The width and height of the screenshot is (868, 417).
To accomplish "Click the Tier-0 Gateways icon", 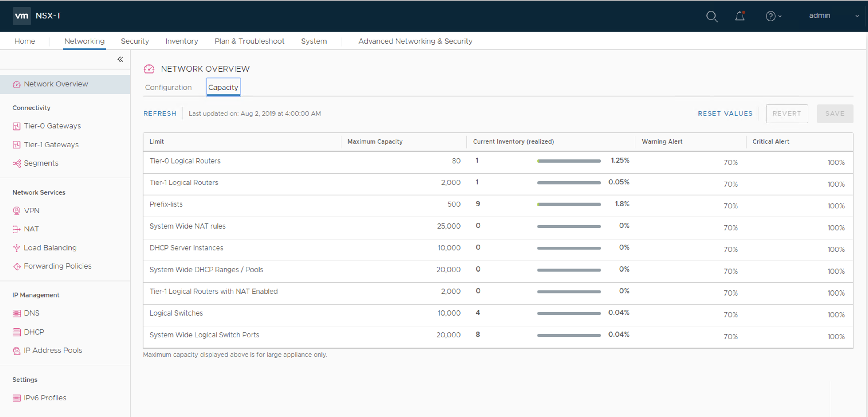I will point(17,126).
